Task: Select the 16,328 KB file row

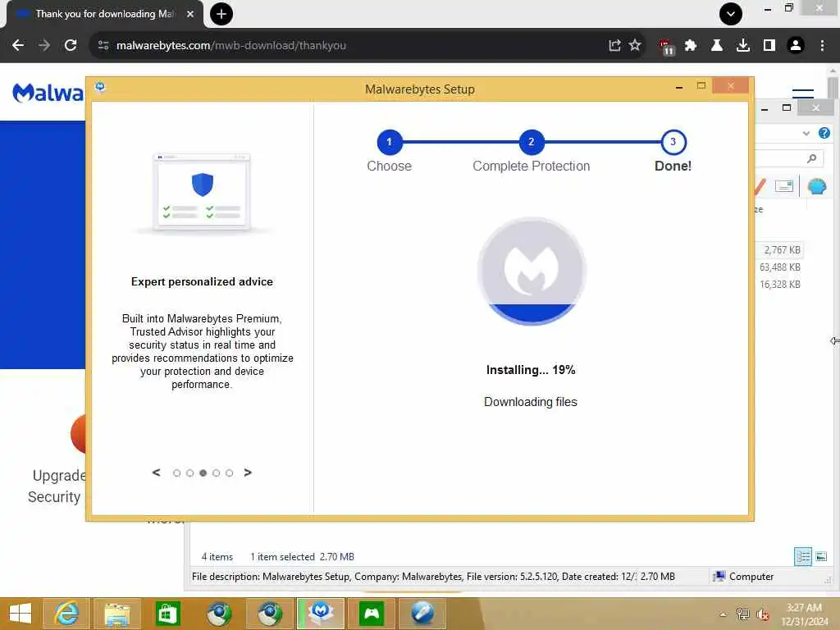Action: point(780,284)
